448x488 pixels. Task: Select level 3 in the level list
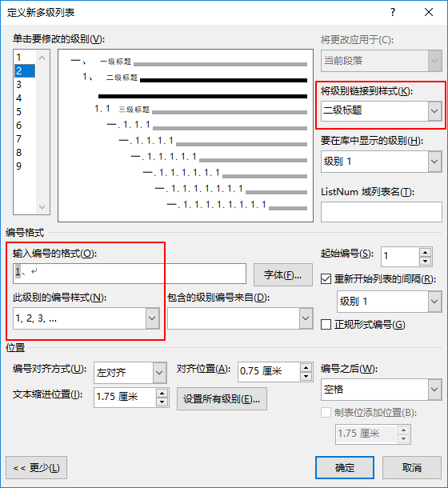tap(25, 85)
